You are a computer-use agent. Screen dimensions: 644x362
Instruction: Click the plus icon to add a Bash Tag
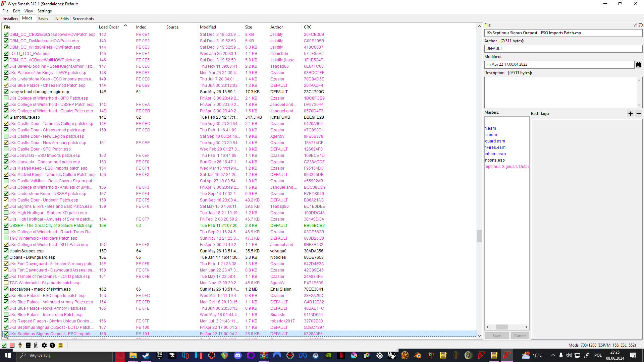click(x=630, y=114)
